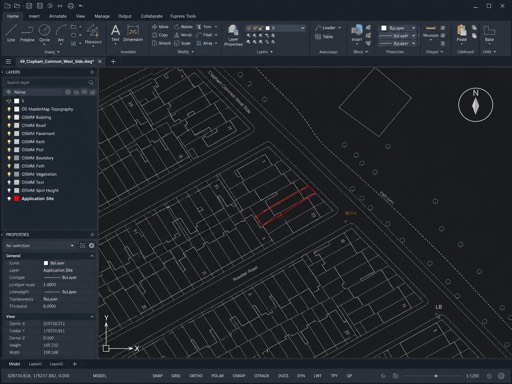Activate the Mirror tool
The image size is (512, 384).
click(x=183, y=35)
